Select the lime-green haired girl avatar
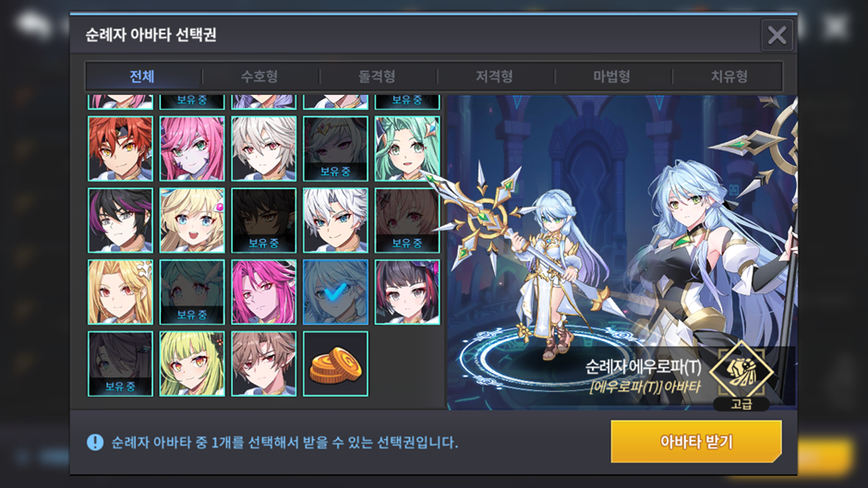The width and height of the screenshot is (868, 488). click(192, 364)
